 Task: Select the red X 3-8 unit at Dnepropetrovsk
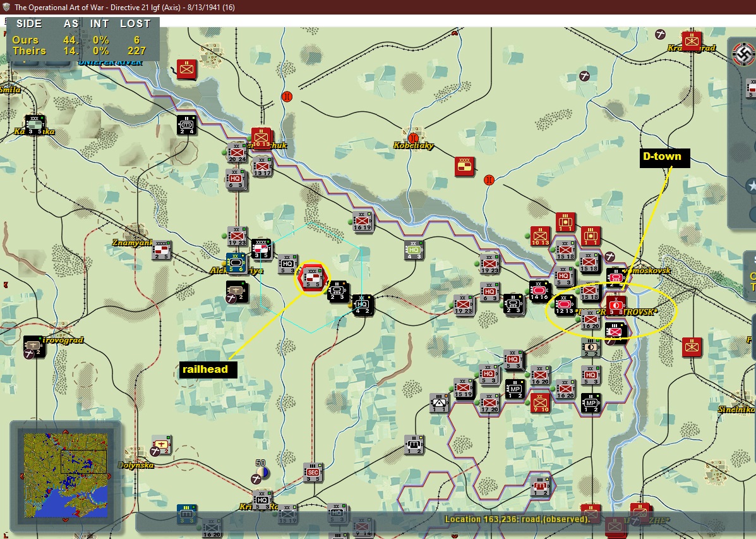point(615,306)
